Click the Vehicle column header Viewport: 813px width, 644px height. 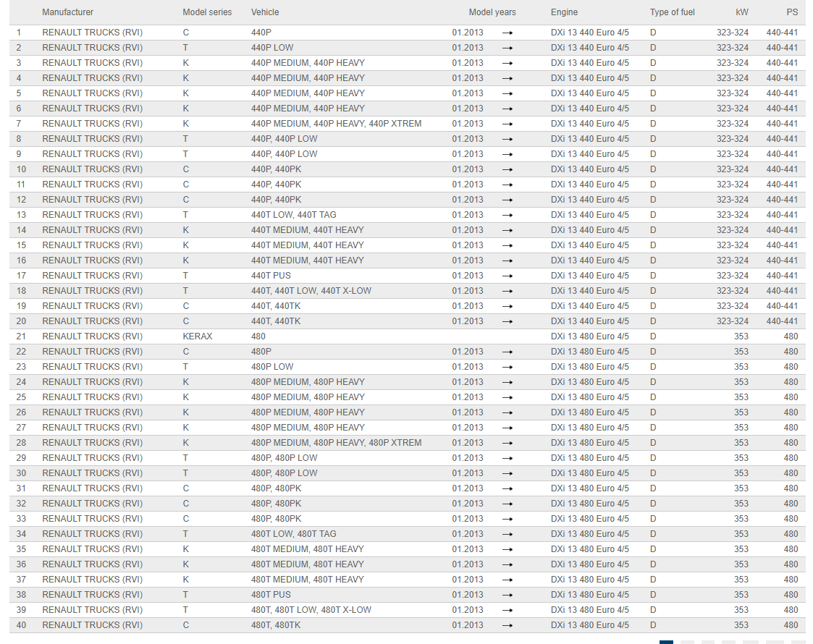265,12
